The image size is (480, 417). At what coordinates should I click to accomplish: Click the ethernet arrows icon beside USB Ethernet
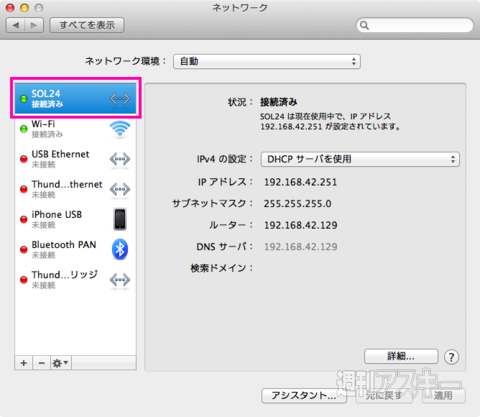120,159
